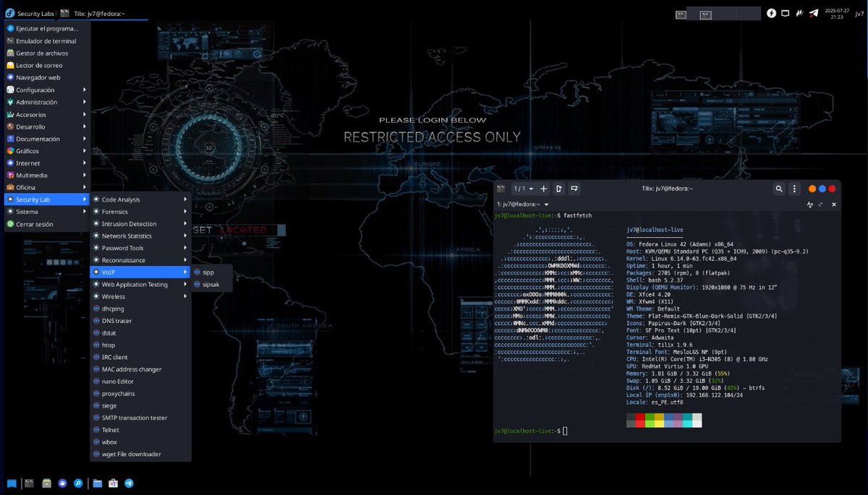Expand the Sistema submenu

pos(47,212)
